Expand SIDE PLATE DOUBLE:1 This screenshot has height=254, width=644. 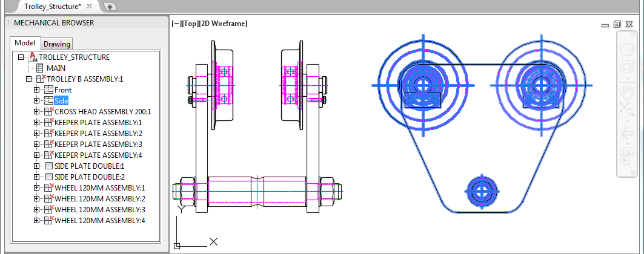(36, 166)
